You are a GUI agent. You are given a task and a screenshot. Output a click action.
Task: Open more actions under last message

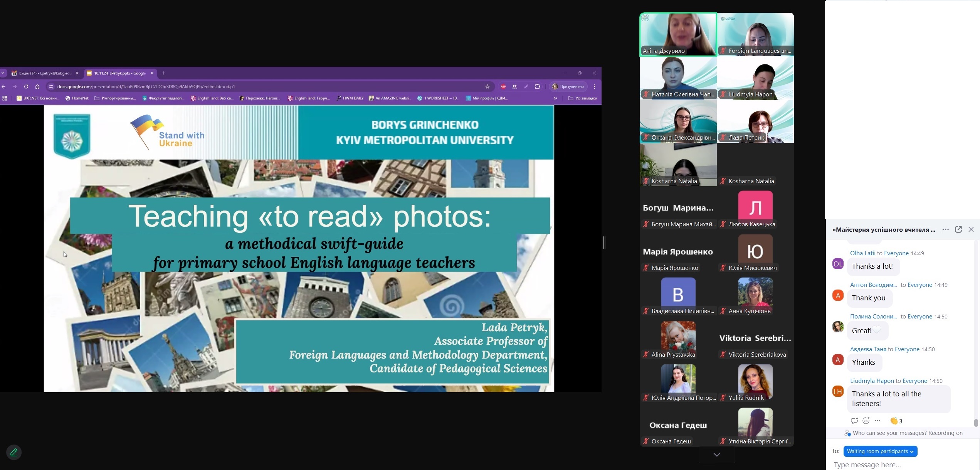pos(877,421)
